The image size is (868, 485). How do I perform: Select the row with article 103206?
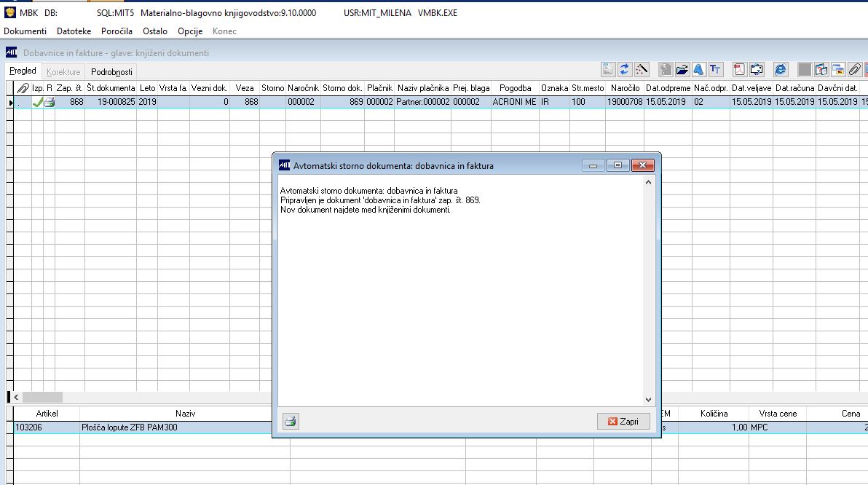tap(142, 427)
